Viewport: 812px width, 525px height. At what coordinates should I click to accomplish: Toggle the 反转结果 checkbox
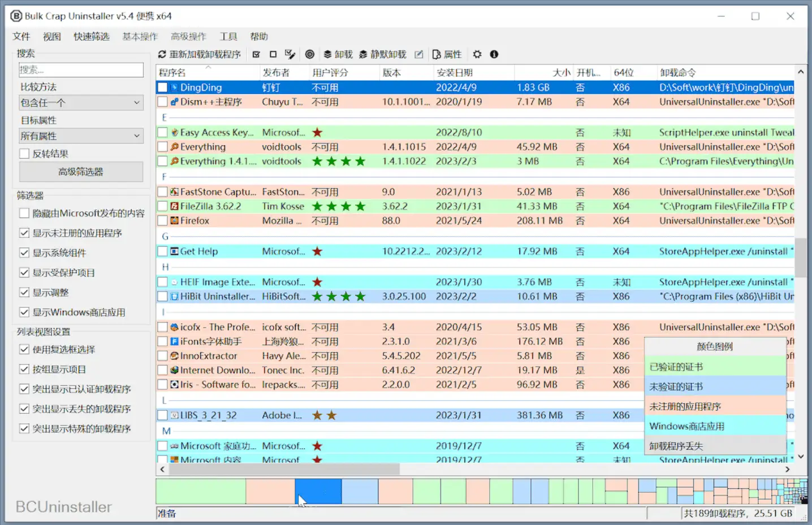tap(24, 154)
